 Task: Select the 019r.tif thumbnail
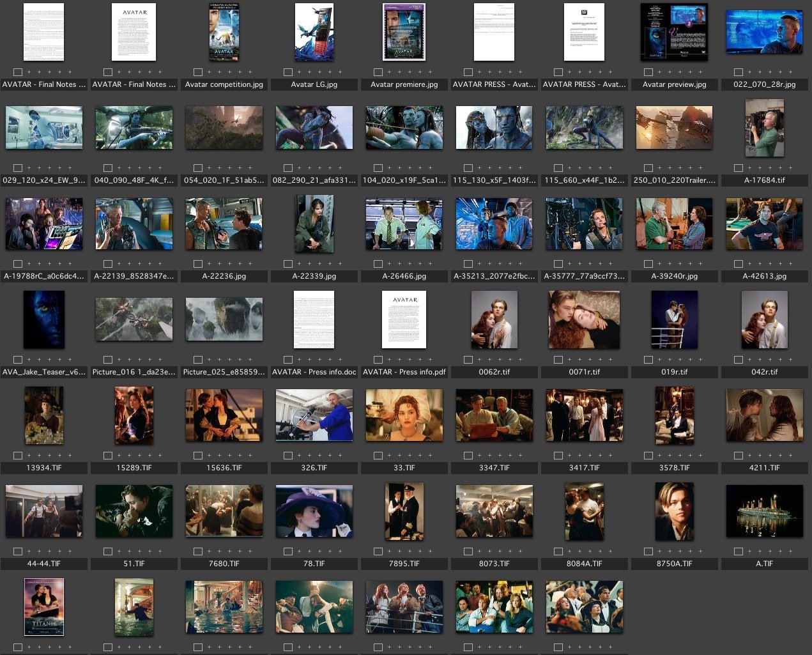point(674,320)
